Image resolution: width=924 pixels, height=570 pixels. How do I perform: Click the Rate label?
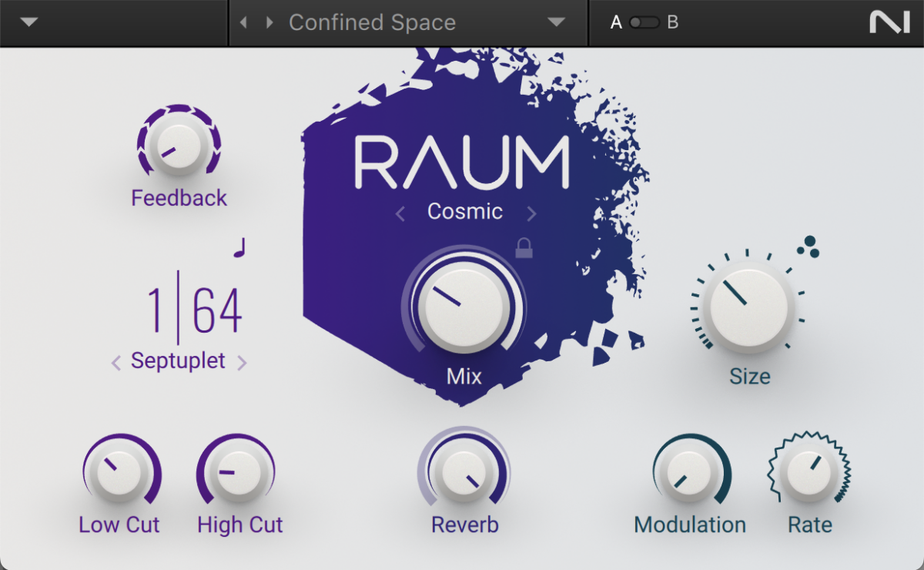pos(810,525)
